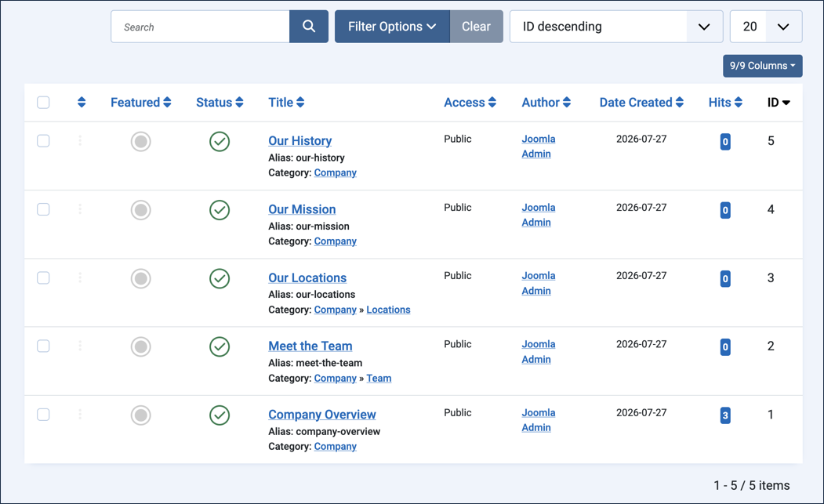
Task: Toggle featured status for Our History
Action: pos(141,141)
